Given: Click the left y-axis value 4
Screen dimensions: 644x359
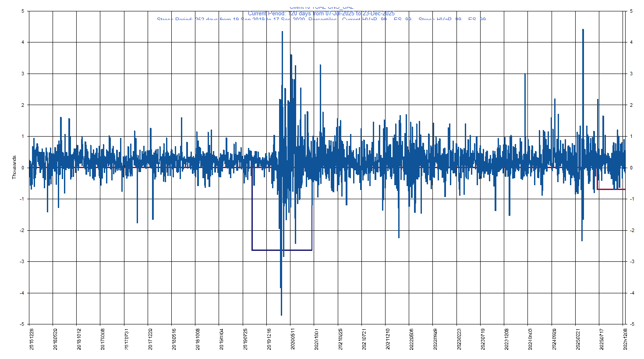Looking at the screenshot, I should 23,42.
